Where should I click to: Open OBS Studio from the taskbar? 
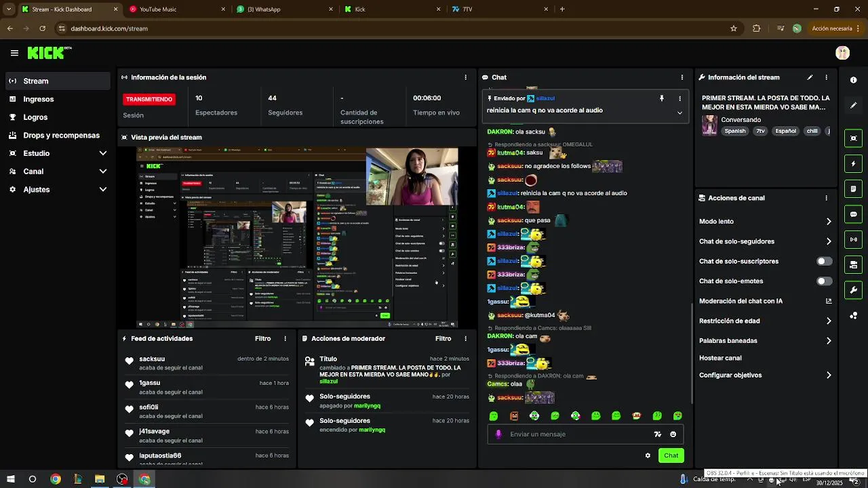pyautogui.click(x=122, y=479)
